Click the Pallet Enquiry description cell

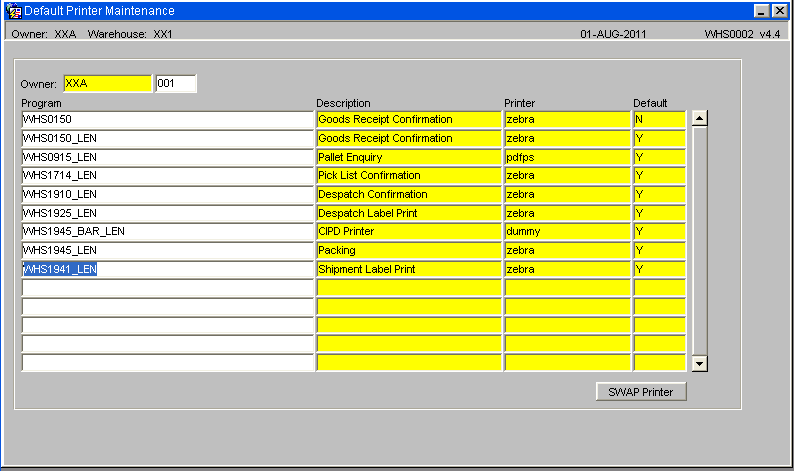(x=409, y=157)
